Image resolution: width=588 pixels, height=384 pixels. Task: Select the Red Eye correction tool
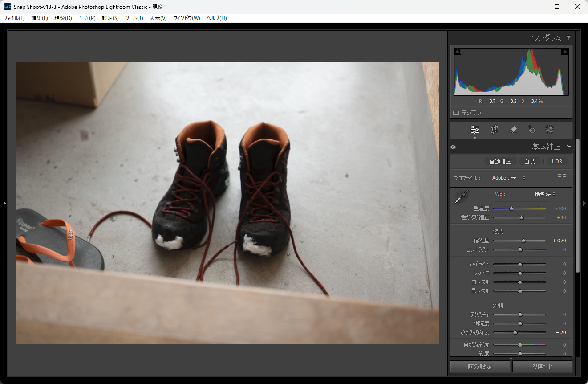(531, 130)
